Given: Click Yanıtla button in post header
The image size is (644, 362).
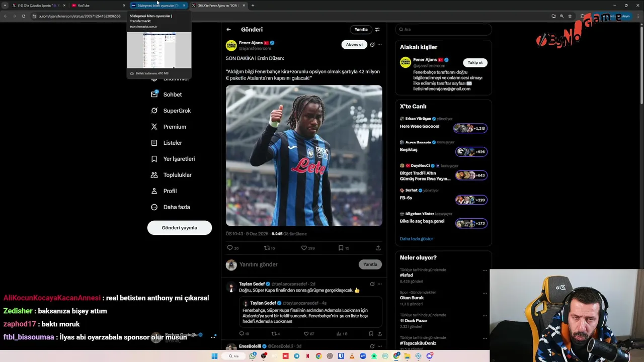Looking at the screenshot, I should point(361,30).
